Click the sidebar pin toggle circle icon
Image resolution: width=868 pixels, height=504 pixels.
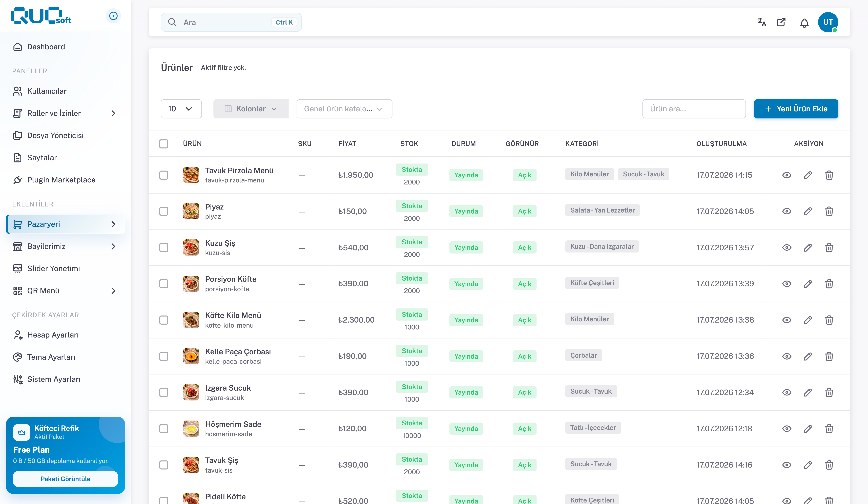113,16
